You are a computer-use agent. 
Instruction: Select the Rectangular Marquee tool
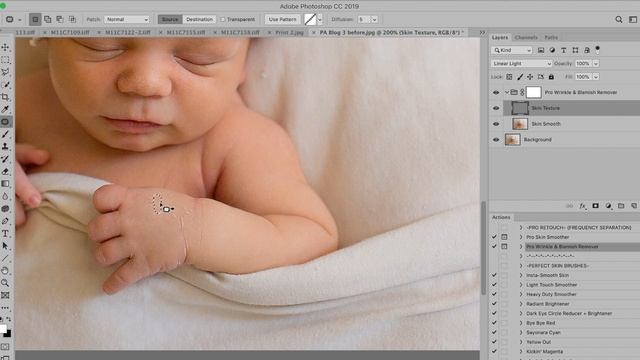[x=5, y=60]
